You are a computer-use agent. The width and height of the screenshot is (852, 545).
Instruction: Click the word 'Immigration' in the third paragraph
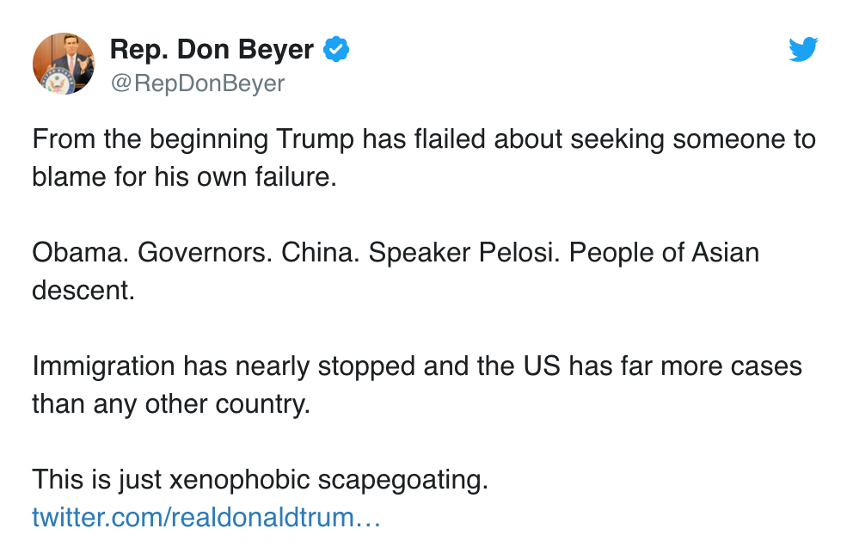(103, 366)
